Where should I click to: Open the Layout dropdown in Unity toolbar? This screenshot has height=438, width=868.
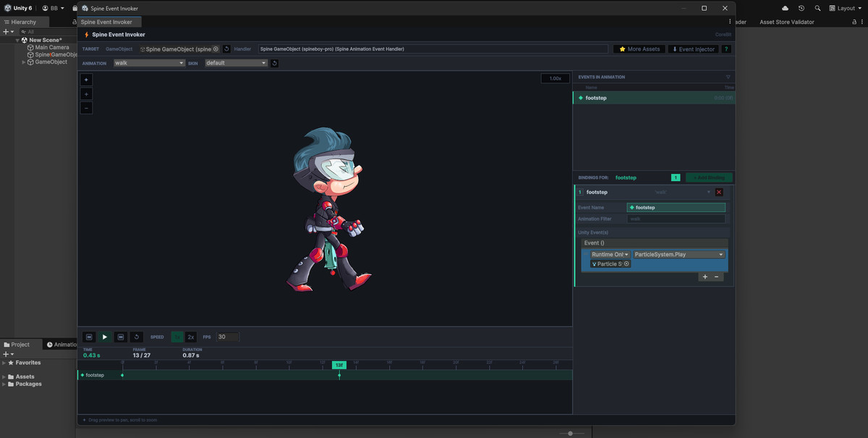click(846, 8)
